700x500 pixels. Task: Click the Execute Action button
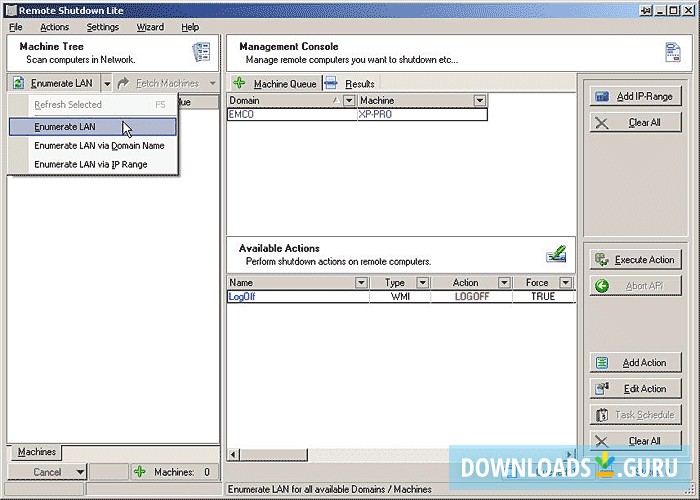636,259
